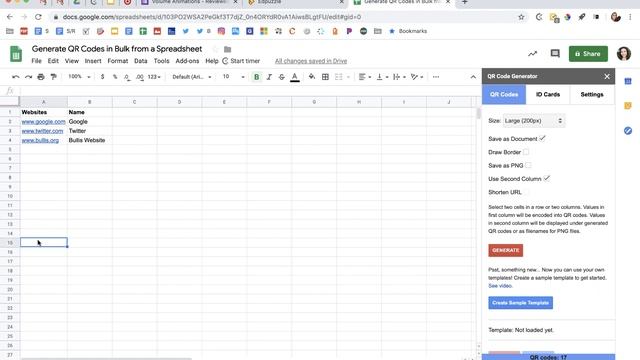Open the www.google.com link cell
The width and height of the screenshot is (640, 360).
click(x=43, y=122)
